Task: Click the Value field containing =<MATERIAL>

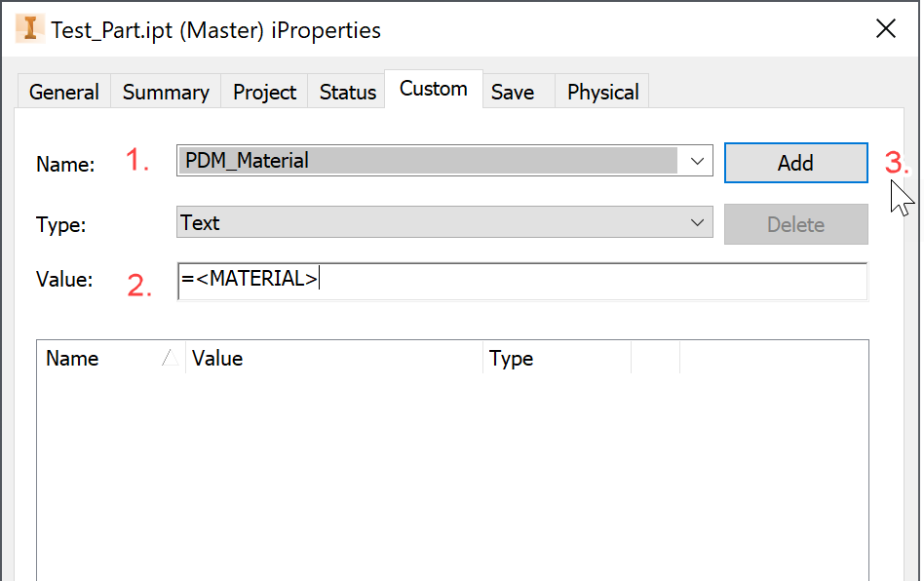Action: coord(521,280)
